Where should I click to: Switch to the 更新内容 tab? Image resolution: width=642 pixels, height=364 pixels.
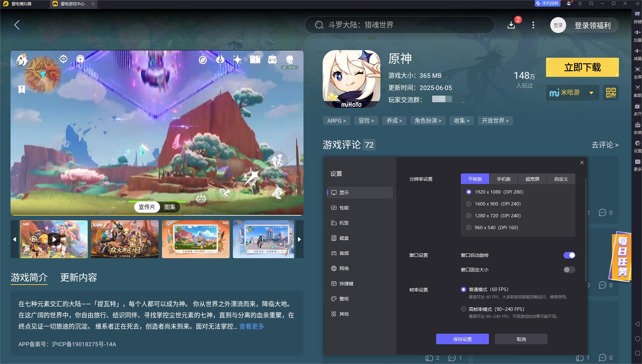(79, 278)
